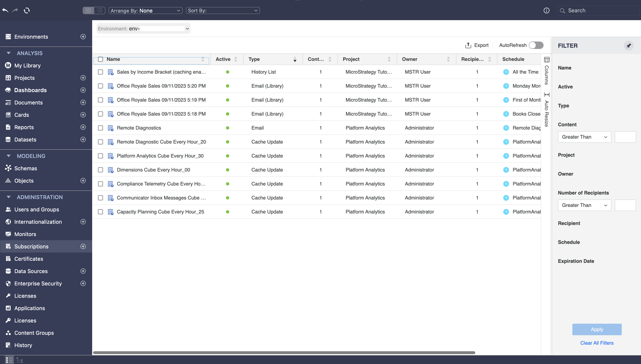
Task: Check the Remote Diagnostics row checkbox
Action: 101,128
